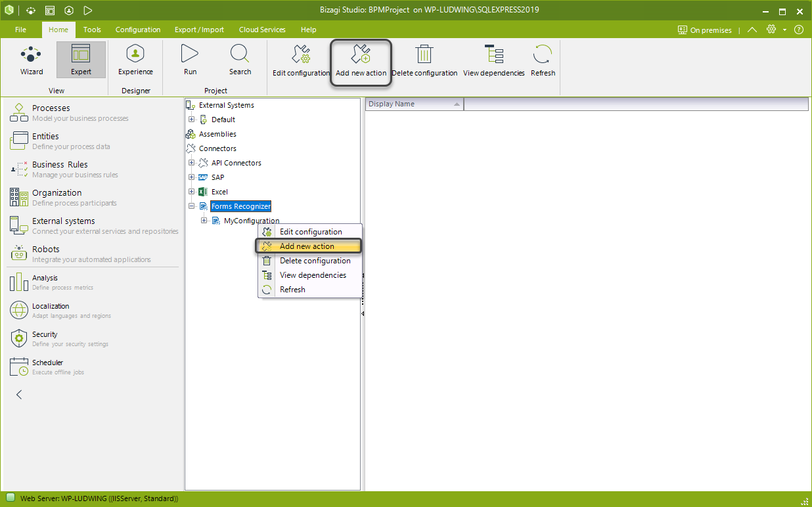812x507 pixels.
Task: Open the Processes module
Action: [95, 112]
